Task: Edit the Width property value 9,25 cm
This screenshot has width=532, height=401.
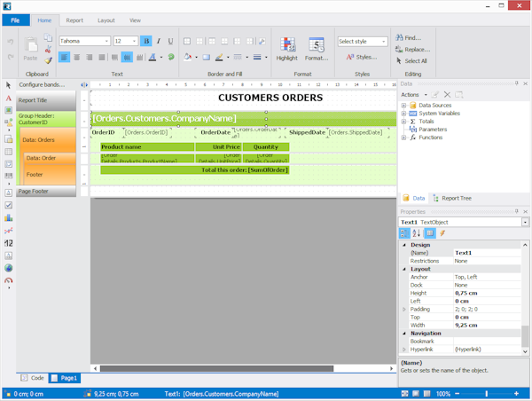Action: [487, 326]
